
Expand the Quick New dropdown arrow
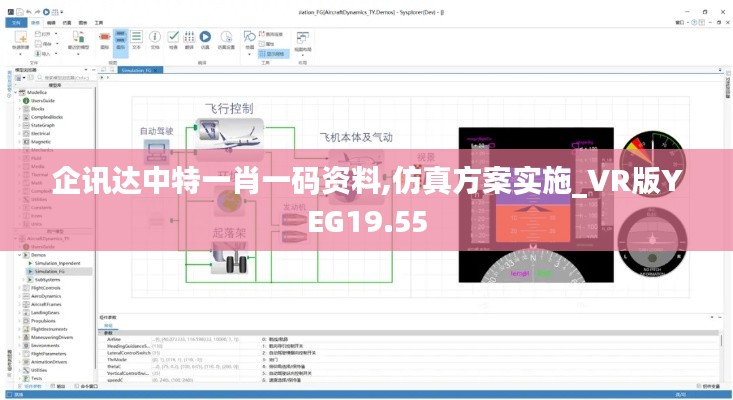coord(21,54)
